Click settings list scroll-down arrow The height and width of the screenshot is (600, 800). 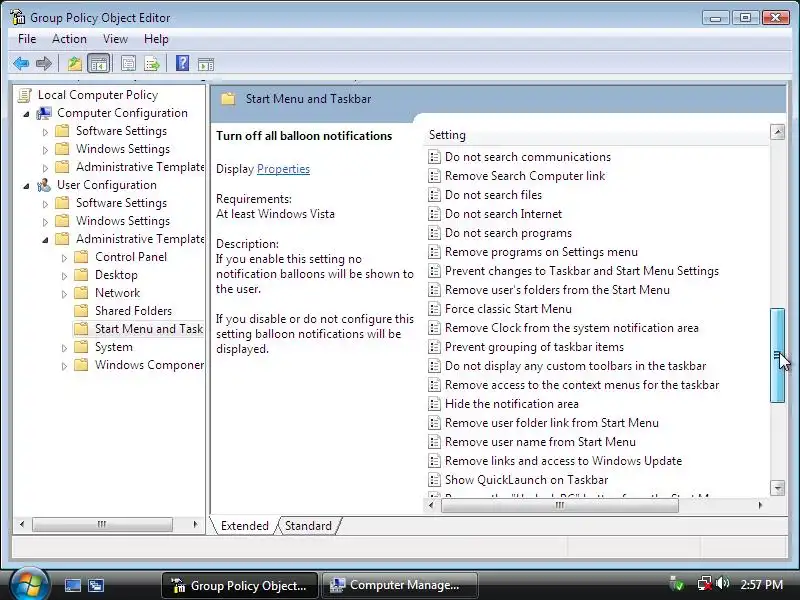(777, 488)
